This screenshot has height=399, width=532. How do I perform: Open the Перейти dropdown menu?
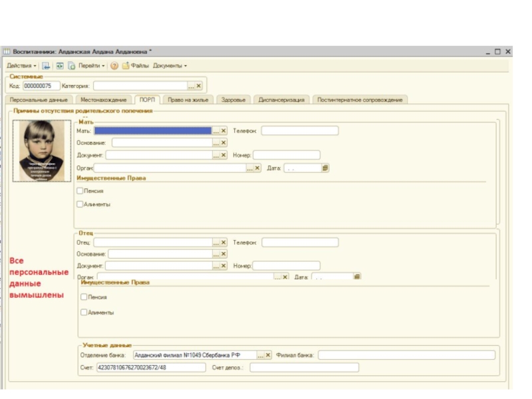pos(92,66)
